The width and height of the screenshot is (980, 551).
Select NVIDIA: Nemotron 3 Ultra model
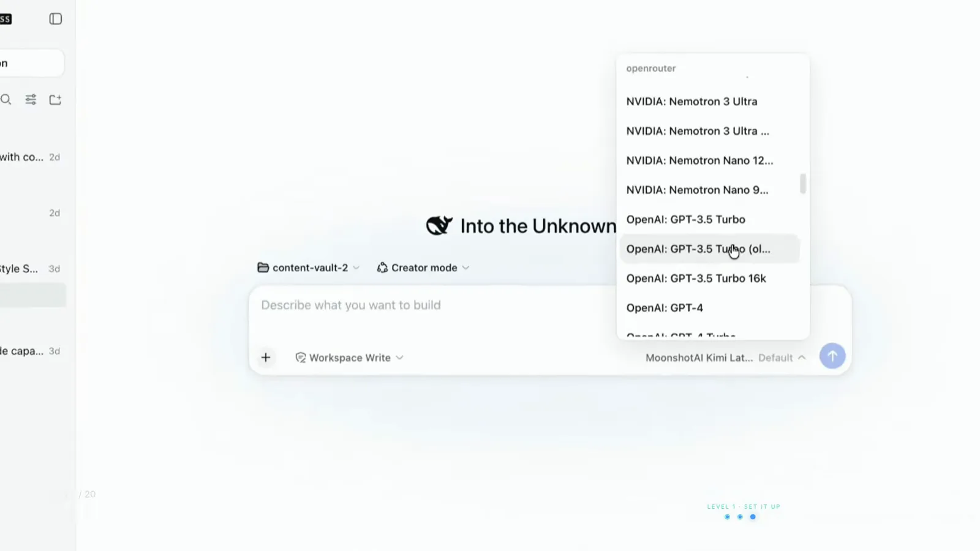710,102
